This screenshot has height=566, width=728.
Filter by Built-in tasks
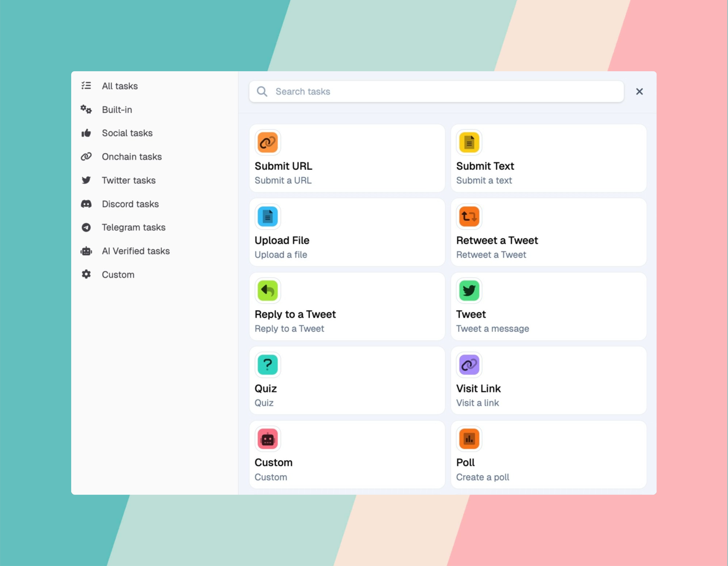(117, 110)
